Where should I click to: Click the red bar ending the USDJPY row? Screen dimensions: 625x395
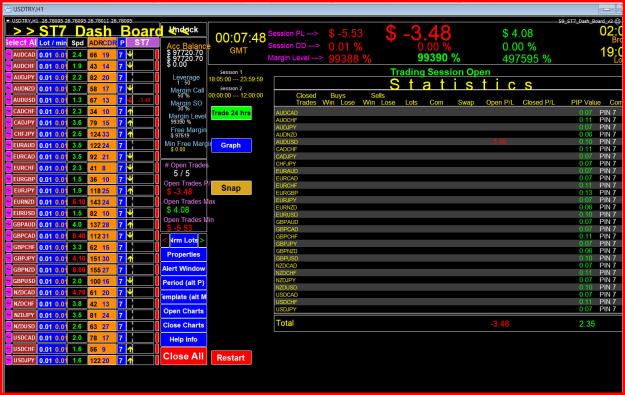coord(157,360)
